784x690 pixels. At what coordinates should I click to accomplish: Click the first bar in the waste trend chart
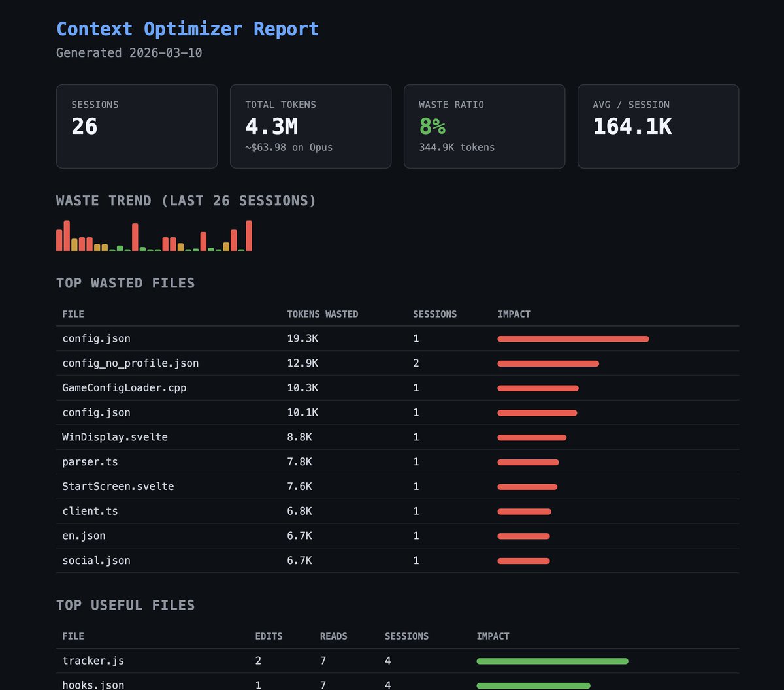point(59,240)
